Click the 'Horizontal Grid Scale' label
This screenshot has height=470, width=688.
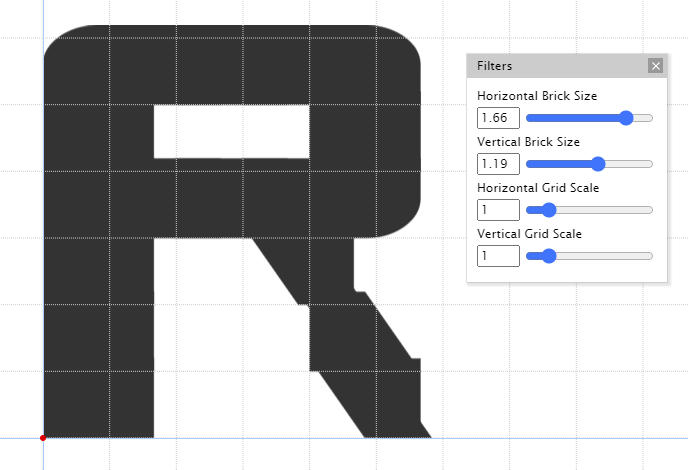[x=538, y=188]
